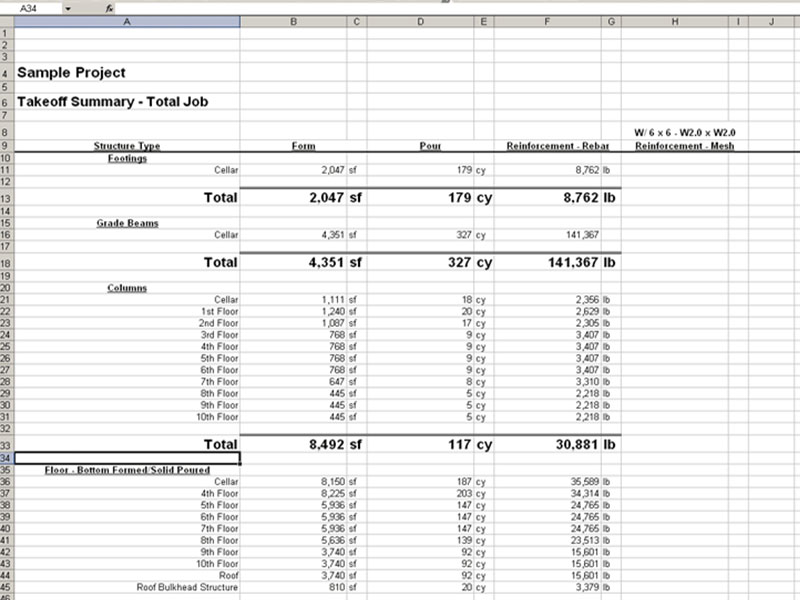Select column D header
This screenshot has width=800, height=600.
click(420, 21)
